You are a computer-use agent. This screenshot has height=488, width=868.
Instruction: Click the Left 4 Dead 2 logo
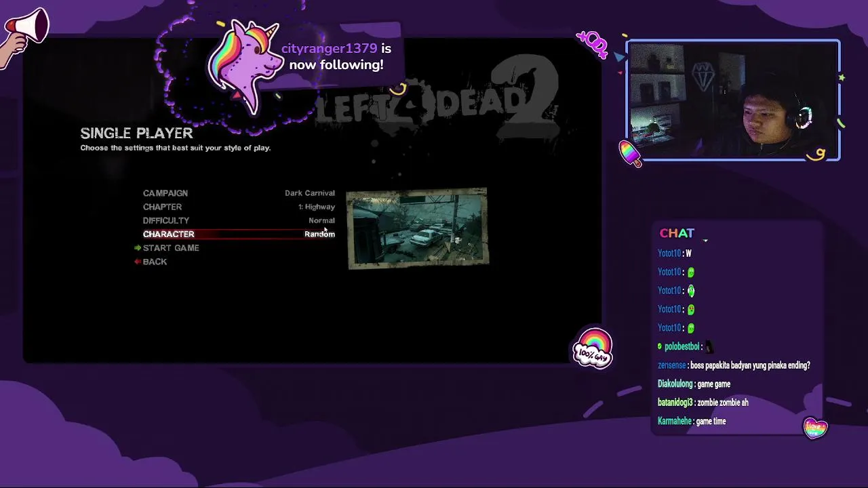tap(437, 102)
